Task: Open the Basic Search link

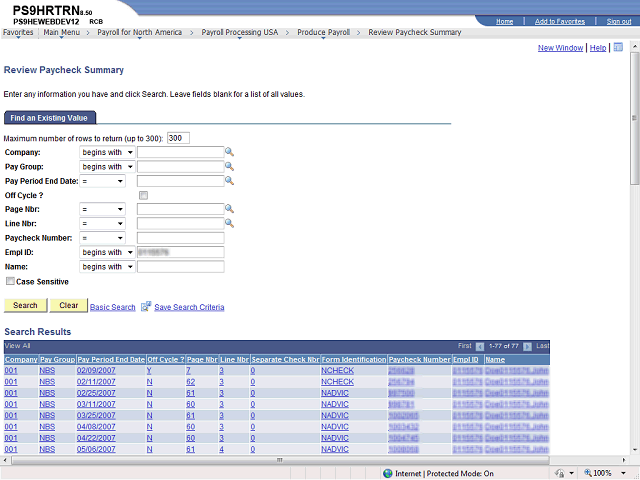Action: [113, 307]
